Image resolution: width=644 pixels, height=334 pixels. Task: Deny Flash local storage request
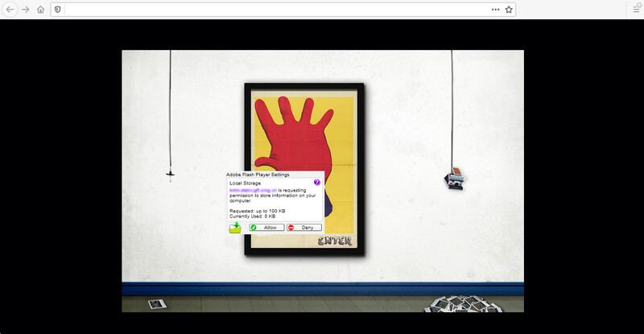click(x=304, y=228)
